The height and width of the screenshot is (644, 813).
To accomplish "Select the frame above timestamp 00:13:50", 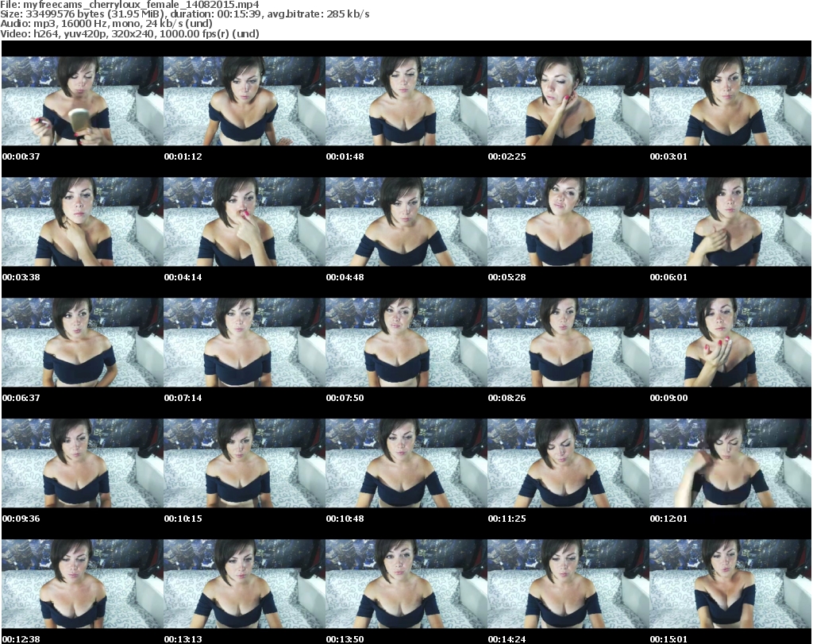I will coord(406,584).
